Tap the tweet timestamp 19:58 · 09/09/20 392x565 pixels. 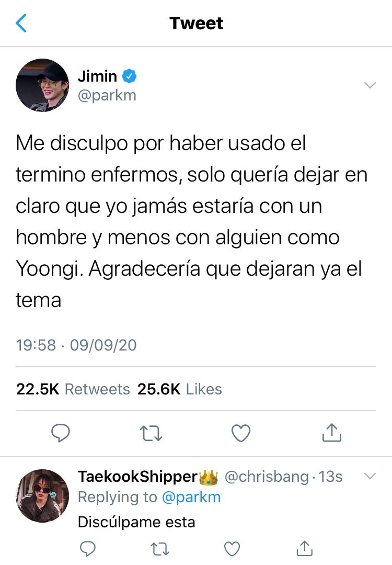coord(76,345)
